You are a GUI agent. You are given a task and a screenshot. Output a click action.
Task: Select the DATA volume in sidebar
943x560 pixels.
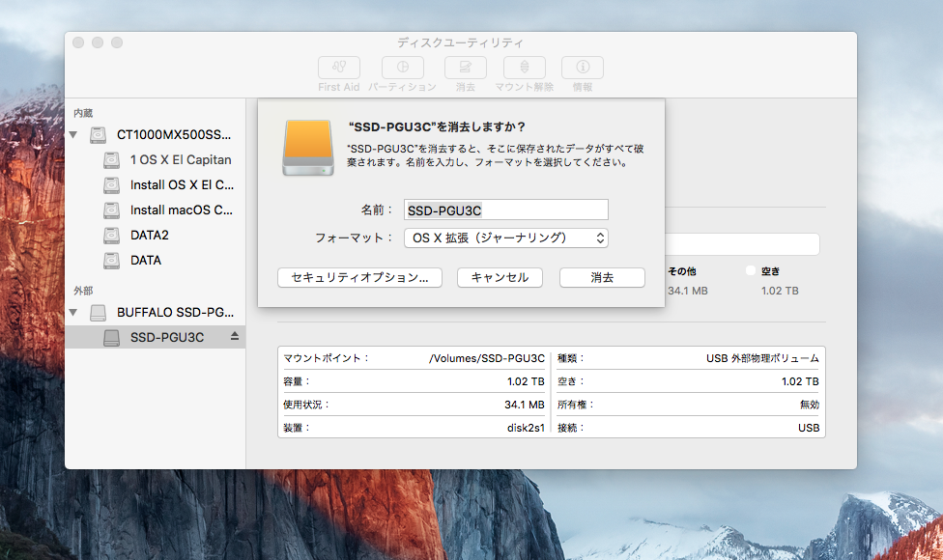[145, 260]
